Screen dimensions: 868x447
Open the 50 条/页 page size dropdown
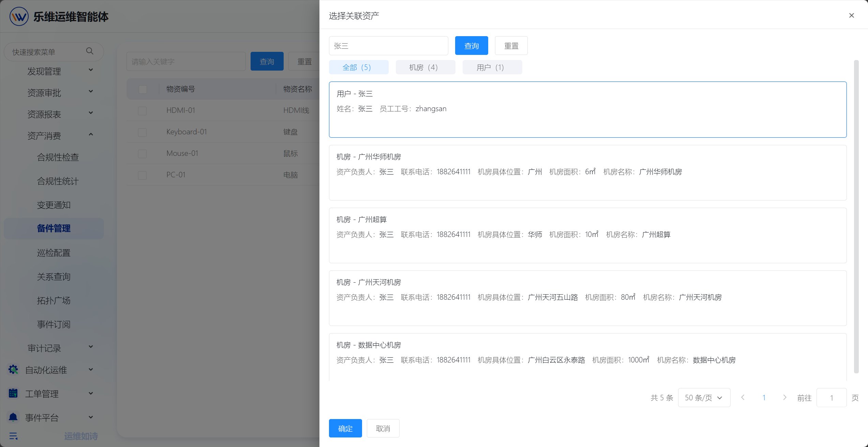point(704,398)
